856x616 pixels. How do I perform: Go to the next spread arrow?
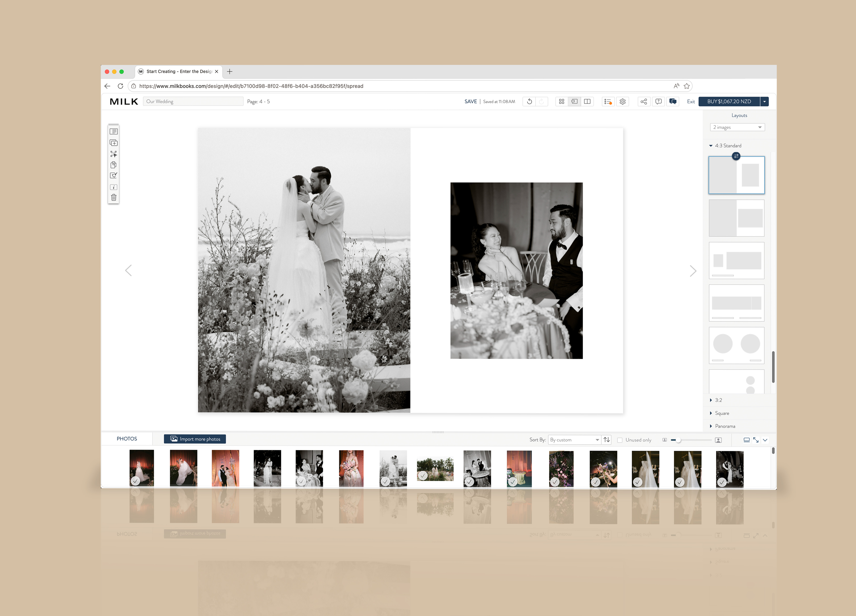(693, 271)
